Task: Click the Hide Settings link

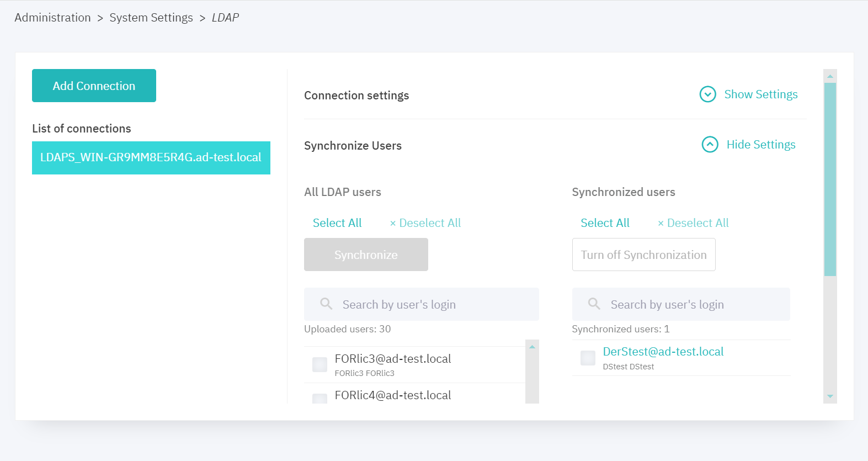Action: [760, 145]
